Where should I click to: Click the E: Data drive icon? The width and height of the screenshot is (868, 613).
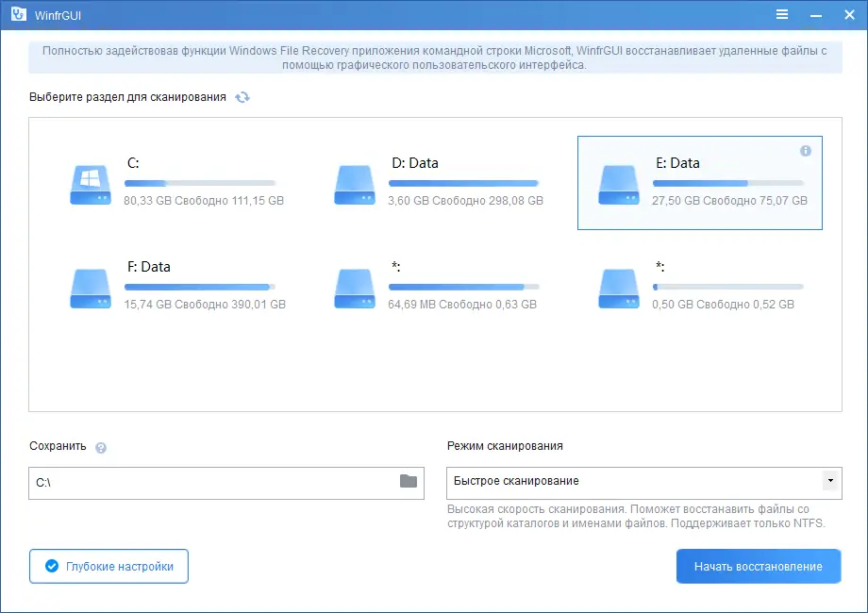click(x=618, y=186)
